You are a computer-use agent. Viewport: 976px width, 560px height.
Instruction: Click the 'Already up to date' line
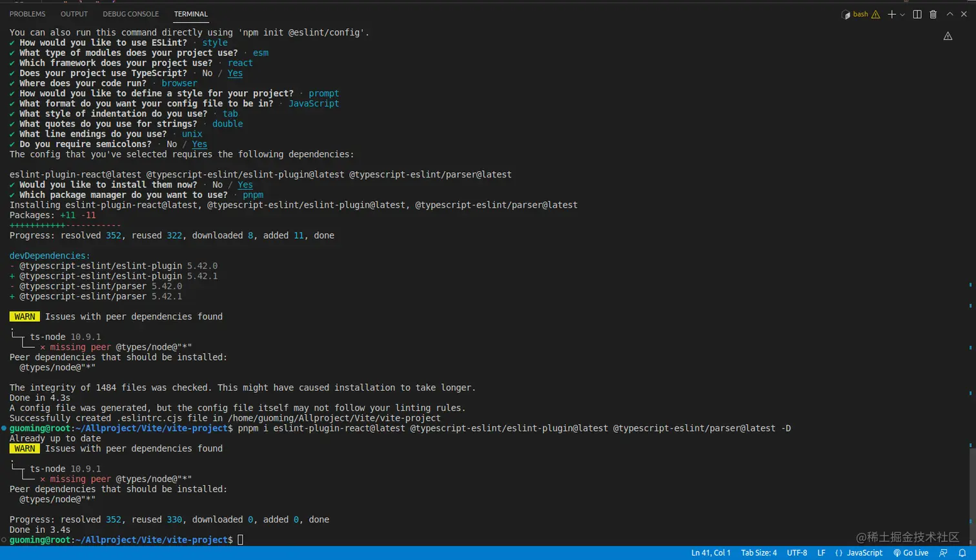(56, 439)
